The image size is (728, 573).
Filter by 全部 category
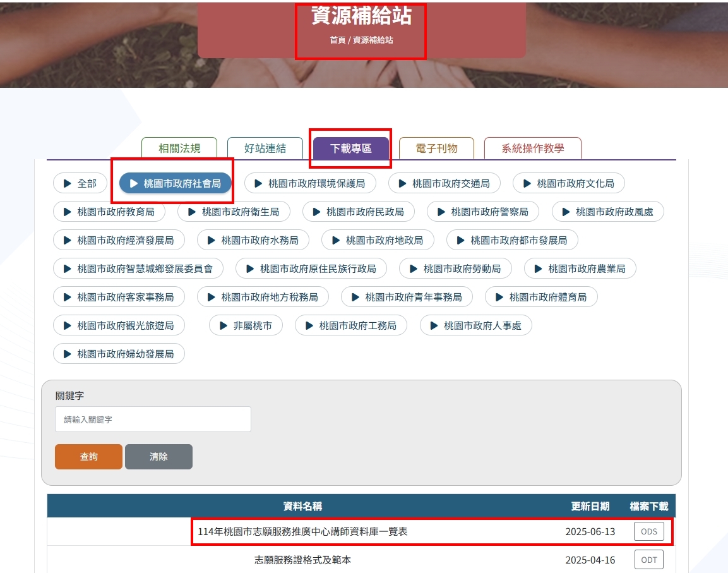pyautogui.click(x=80, y=183)
